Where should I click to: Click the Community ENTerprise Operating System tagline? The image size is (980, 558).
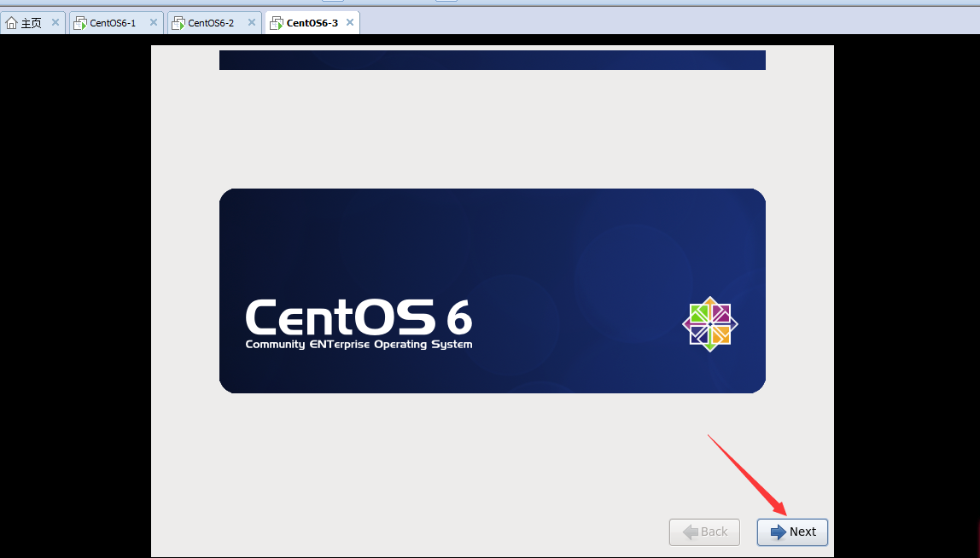359,344
